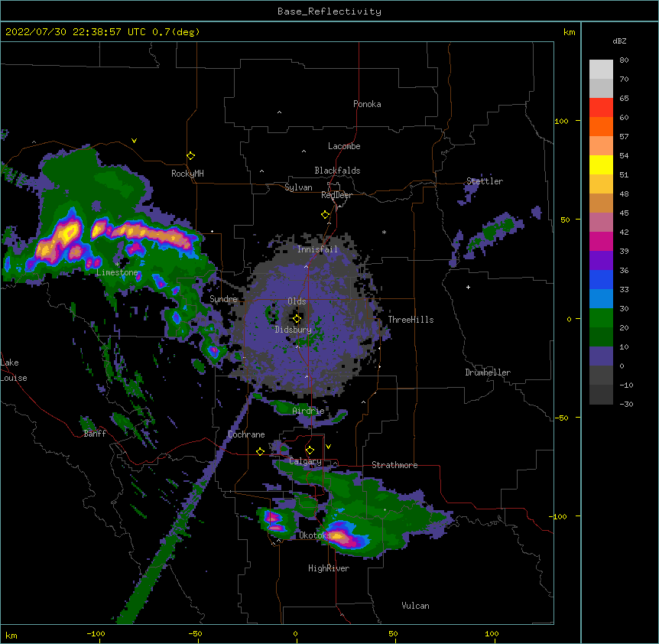Screen dimensions: 659x644
Task: Click the yellow diamond marker south of Cochrane
Action: click(260, 451)
